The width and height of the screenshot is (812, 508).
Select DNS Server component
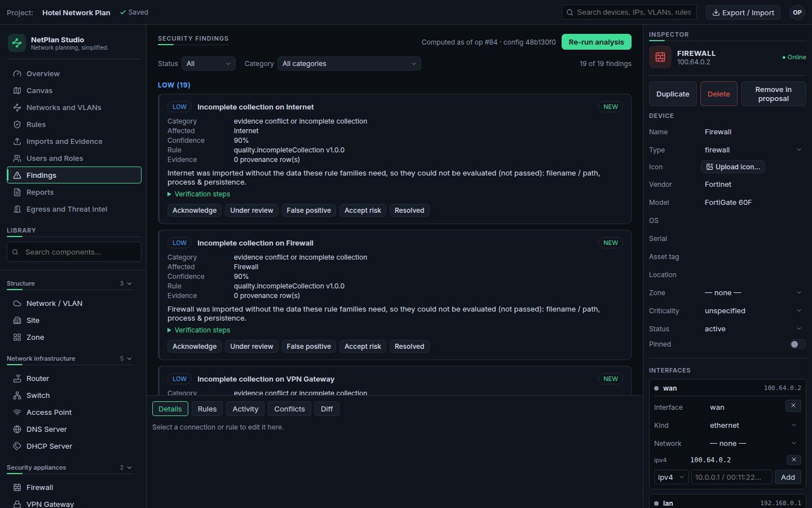[x=70, y=429]
